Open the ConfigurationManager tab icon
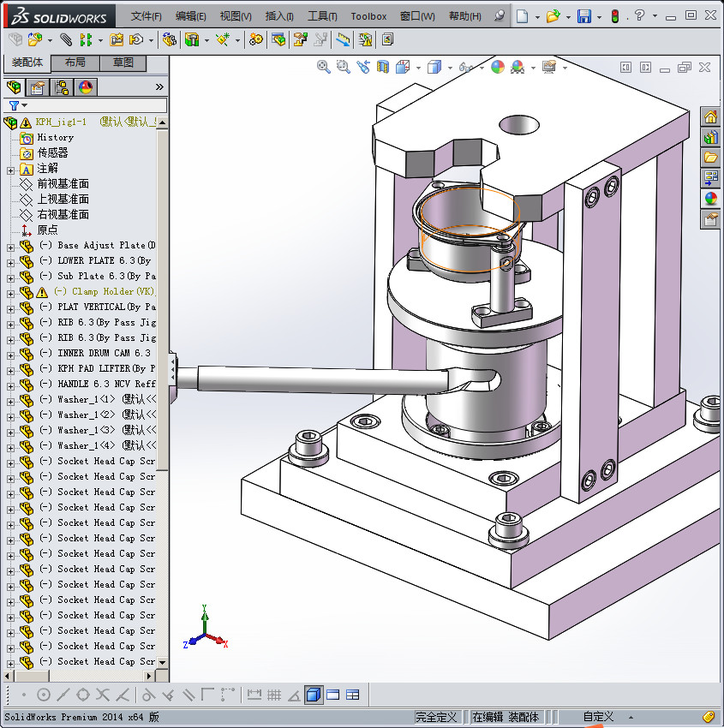The width and height of the screenshot is (724, 728). [62, 87]
